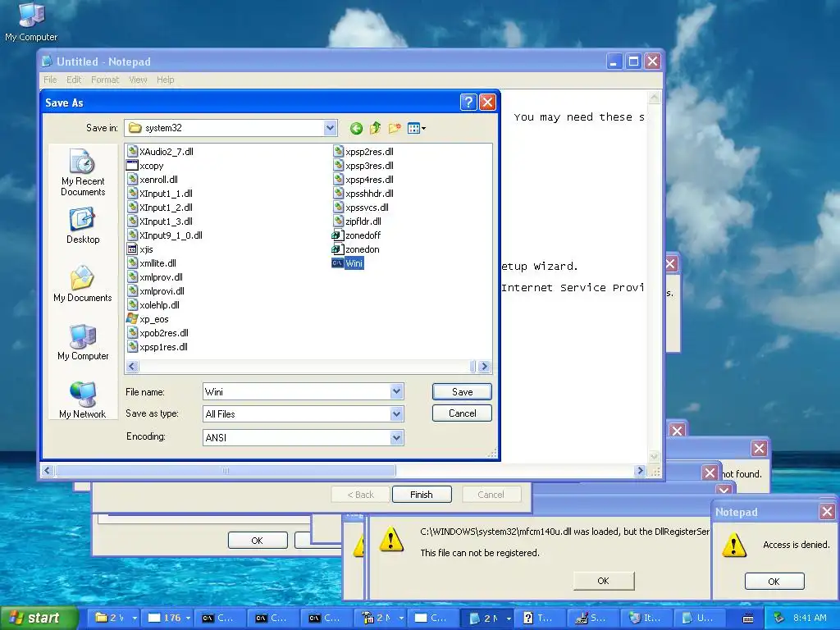This screenshot has width=840, height=630.
Task: Expand the Encoding dropdown
Action: (x=396, y=438)
